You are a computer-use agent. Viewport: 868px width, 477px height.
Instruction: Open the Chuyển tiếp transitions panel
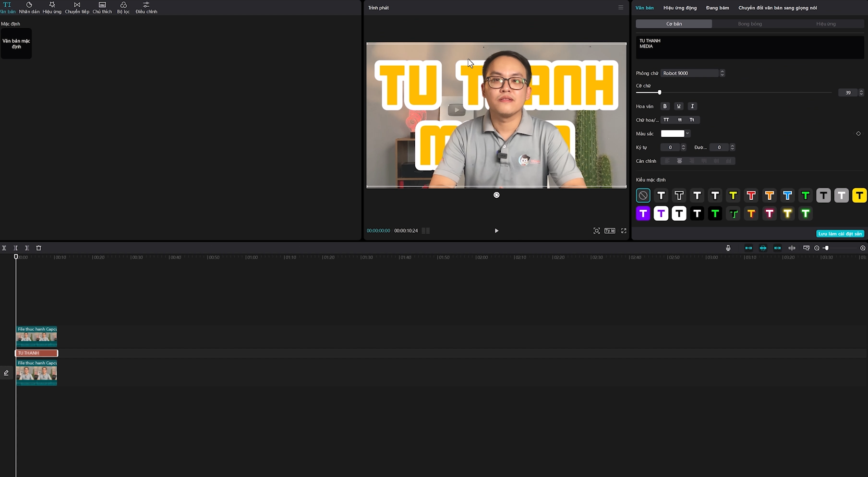[77, 8]
